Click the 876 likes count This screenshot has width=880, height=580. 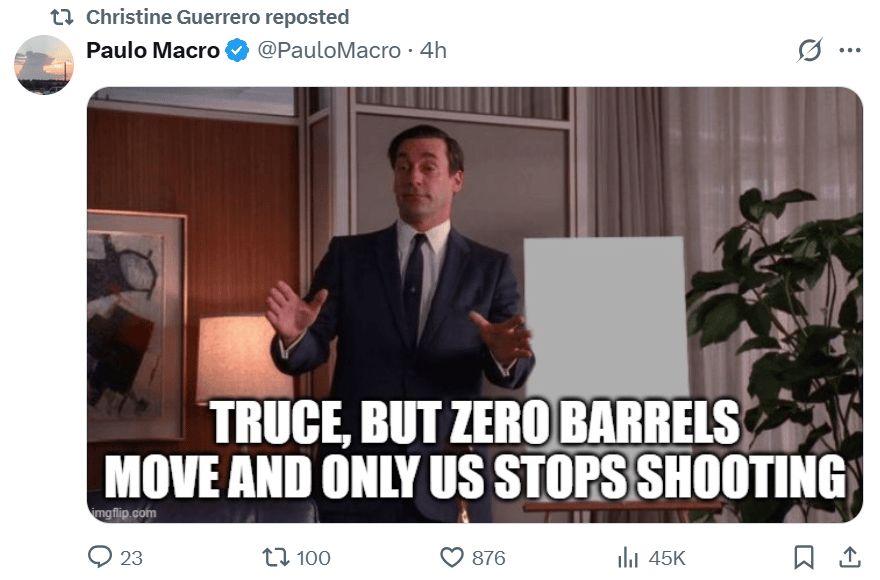pyautogui.click(x=488, y=558)
